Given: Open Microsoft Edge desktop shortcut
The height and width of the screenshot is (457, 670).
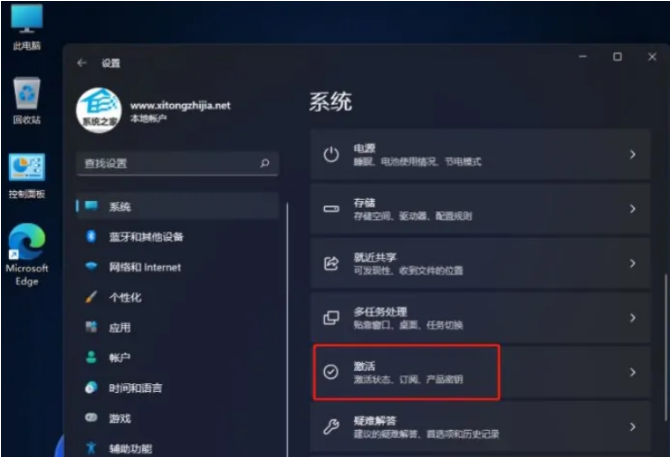Looking at the screenshot, I should click(x=27, y=255).
